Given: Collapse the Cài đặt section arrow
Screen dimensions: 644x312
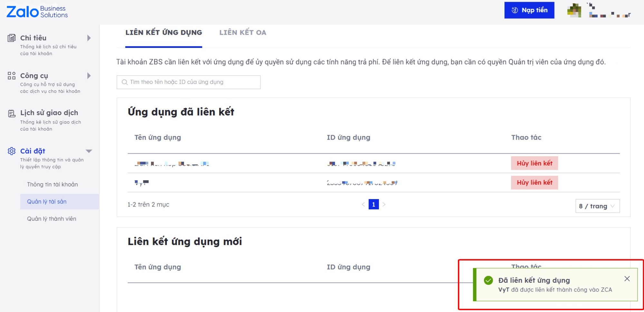Looking at the screenshot, I should tap(89, 151).
